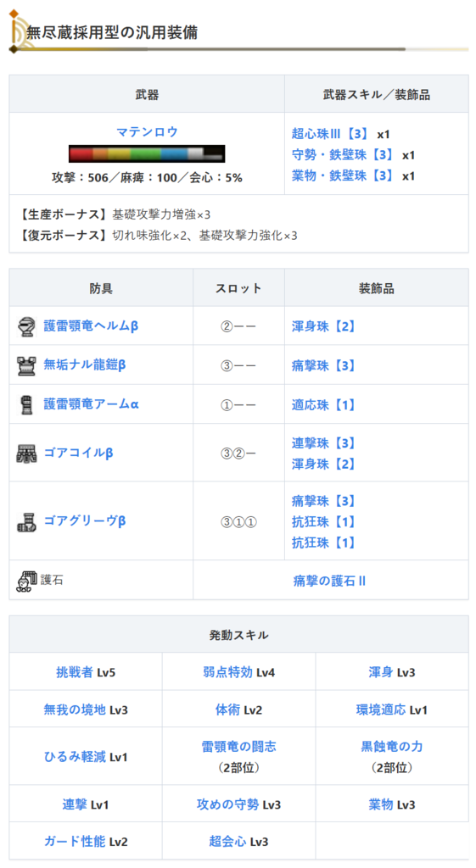Open the 弱点特効 Lv4 skill link
The image size is (476, 868).
pyautogui.click(x=238, y=672)
